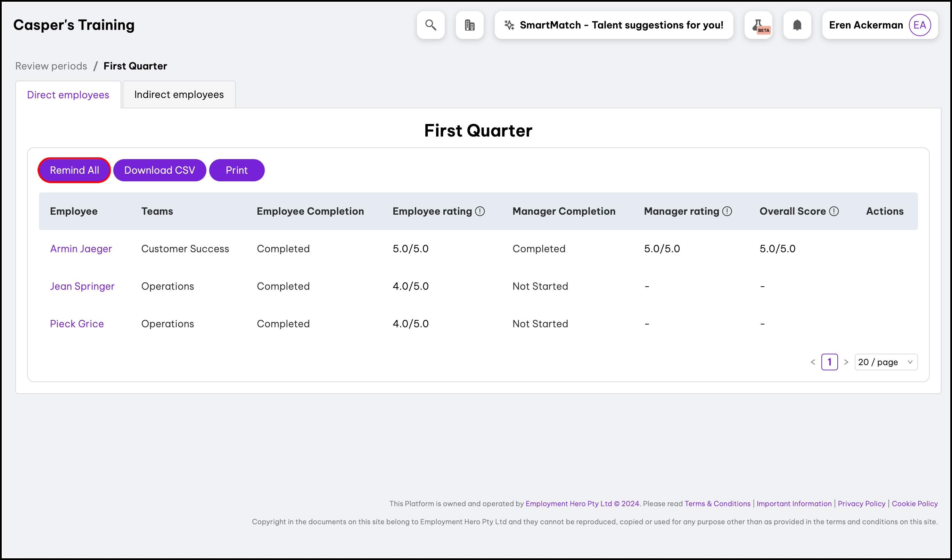Click the search magnifier icon
Screen dimensions: 952x560
tap(431, 25)
